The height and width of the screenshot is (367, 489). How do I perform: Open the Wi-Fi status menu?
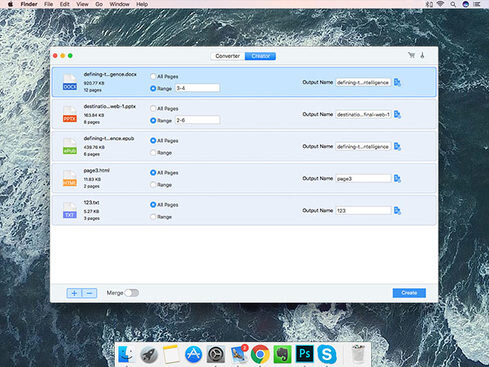coord(441,4)
